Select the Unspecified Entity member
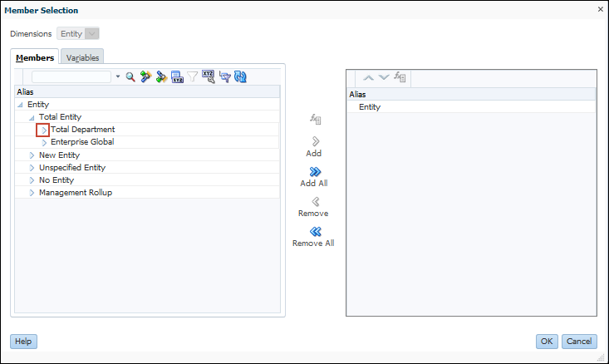 click(x=72, y=167)
